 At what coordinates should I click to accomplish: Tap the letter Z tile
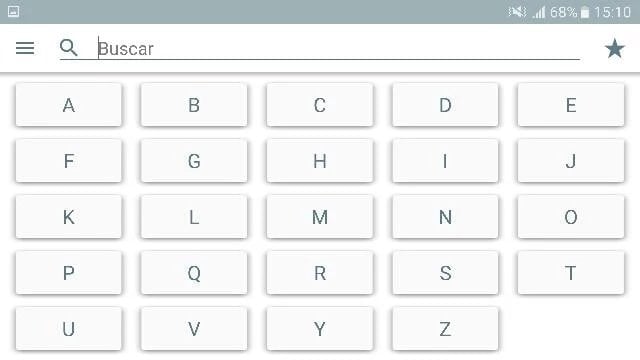(x=445, y=329)
